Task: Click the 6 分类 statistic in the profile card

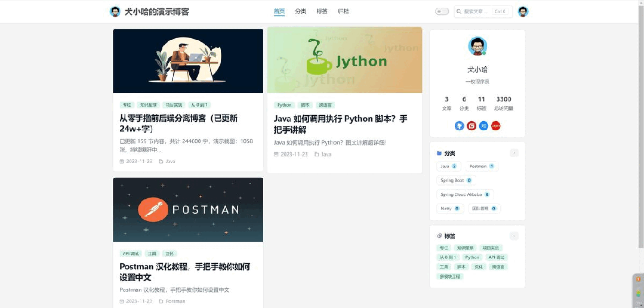Action: click(464, 103)
